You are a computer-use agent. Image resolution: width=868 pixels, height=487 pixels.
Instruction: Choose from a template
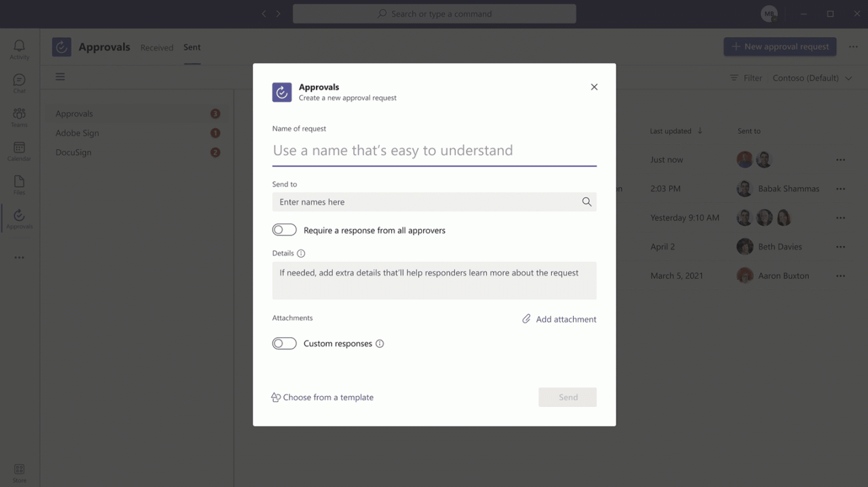(x=322, y=397)
